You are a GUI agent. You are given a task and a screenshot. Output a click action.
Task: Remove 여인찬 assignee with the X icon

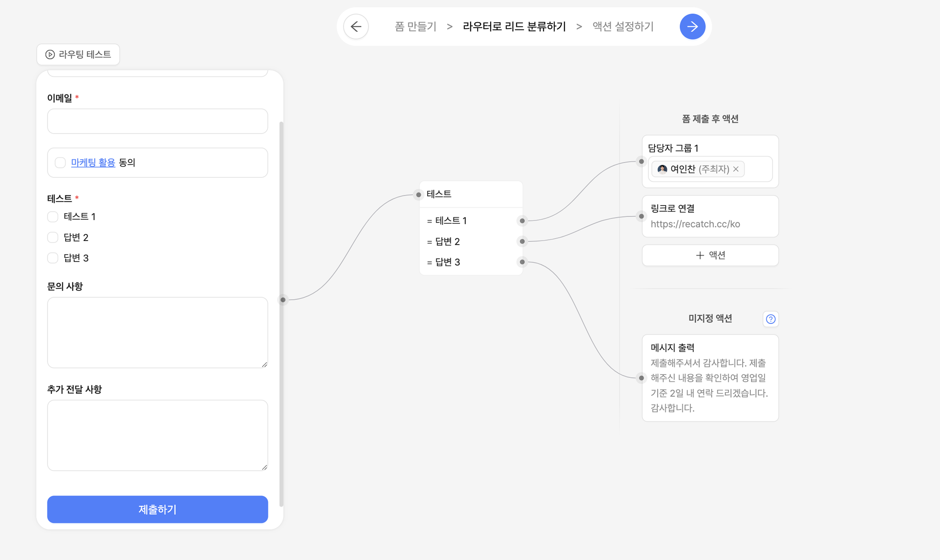736,169
